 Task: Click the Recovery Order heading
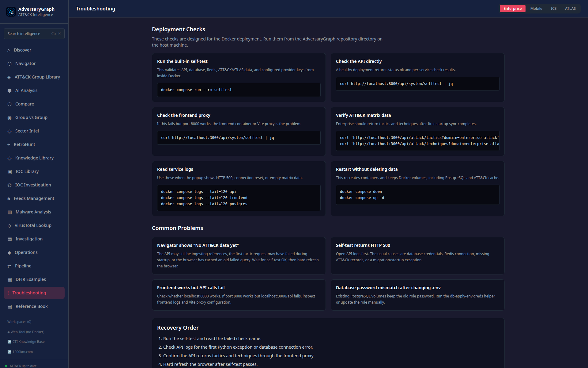(178, 328)
